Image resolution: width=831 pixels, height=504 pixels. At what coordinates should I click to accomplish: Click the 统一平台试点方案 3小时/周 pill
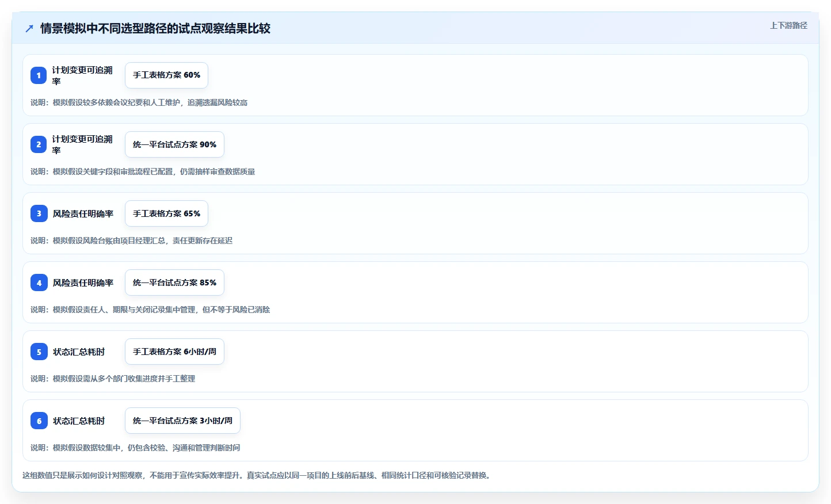(182, 421)
